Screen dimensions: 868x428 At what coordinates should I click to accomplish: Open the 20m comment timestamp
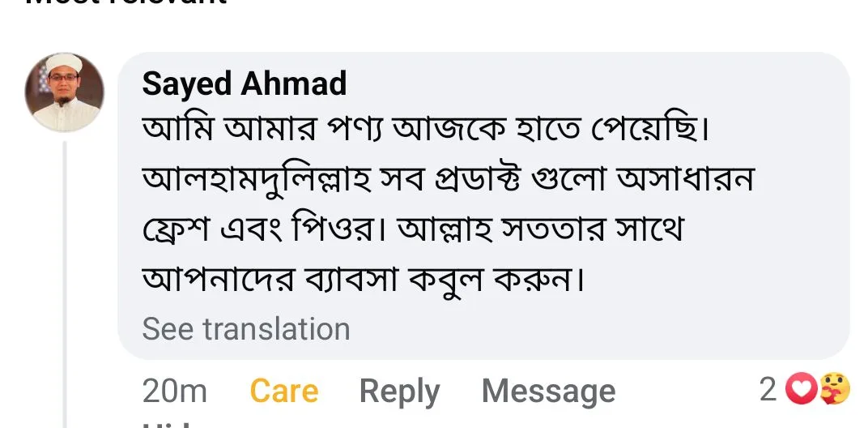(175, 391)
